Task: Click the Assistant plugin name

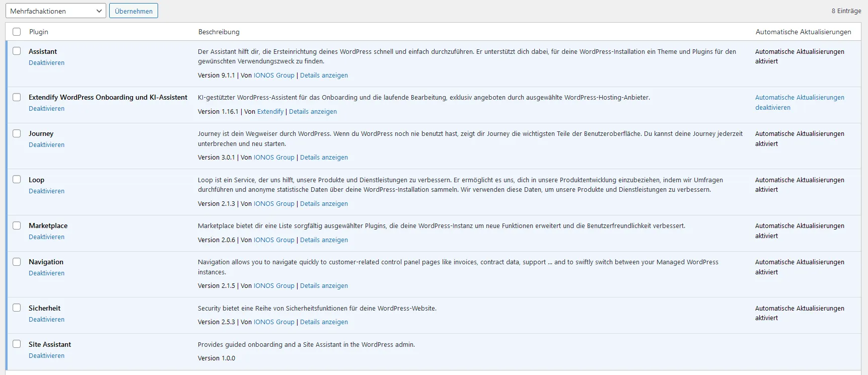Action: (43, 51)
